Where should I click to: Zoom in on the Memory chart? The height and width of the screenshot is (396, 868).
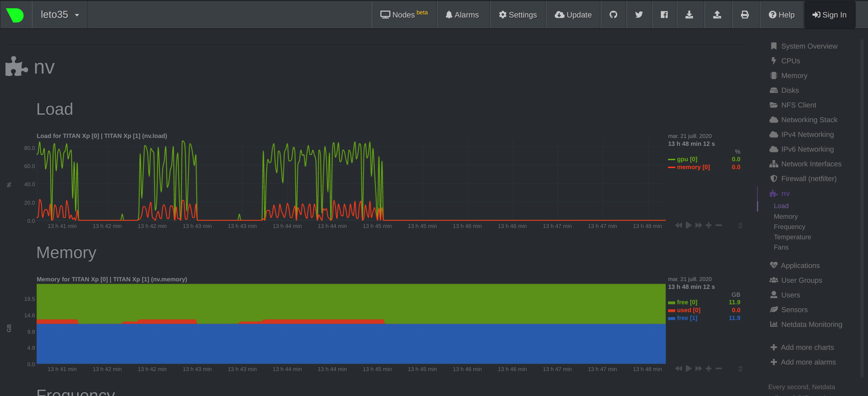(709, 368)
